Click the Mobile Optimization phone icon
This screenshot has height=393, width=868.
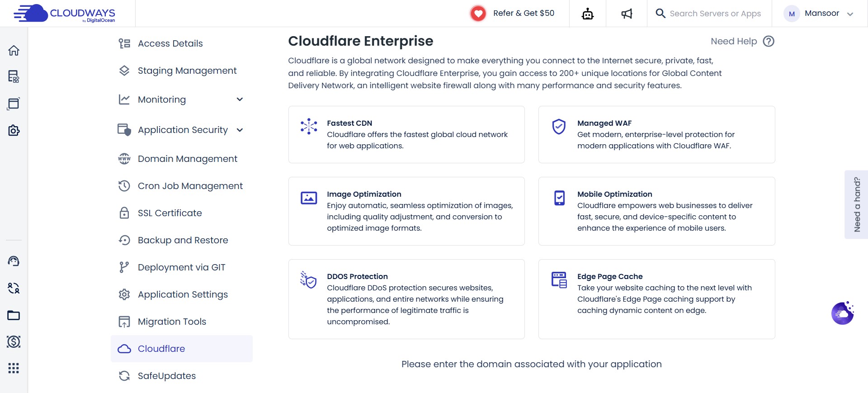[x=559, y=198]
